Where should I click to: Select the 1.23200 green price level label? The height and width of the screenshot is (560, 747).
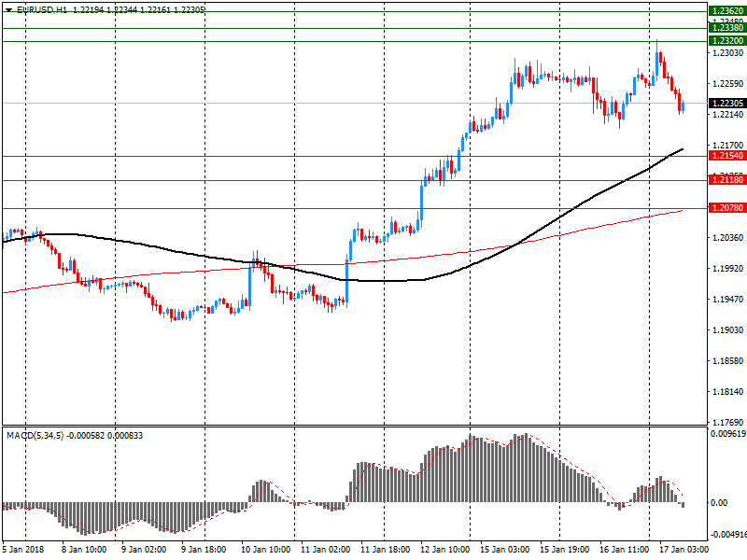[727, 41]
